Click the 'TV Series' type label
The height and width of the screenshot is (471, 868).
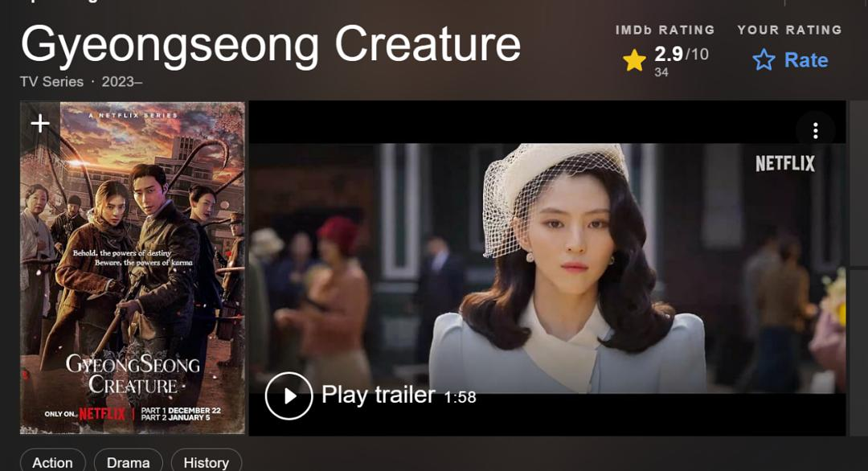51,82
